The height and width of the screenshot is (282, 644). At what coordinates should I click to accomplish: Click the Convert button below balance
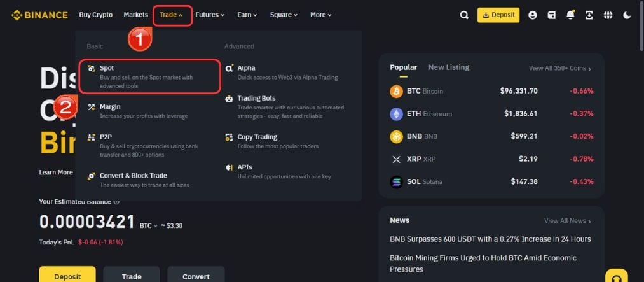pyautogui.click(x=196, y=274)
